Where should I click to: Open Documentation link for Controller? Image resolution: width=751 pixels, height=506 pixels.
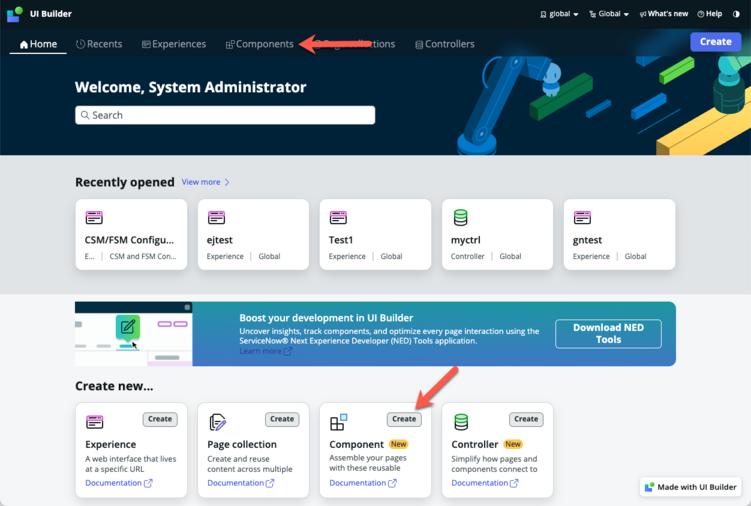pyautogui.click(x=485, y=483)
